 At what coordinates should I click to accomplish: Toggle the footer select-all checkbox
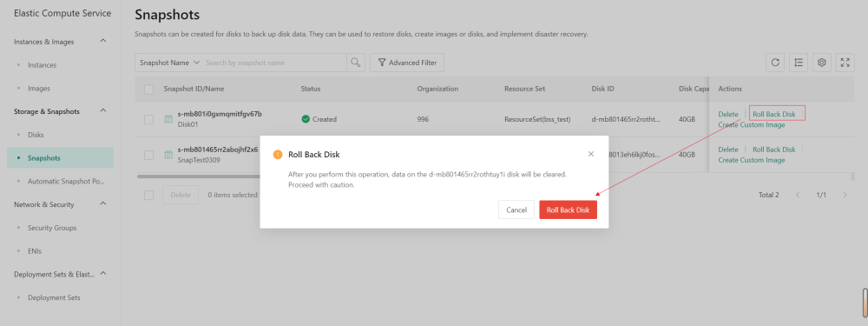149,195
